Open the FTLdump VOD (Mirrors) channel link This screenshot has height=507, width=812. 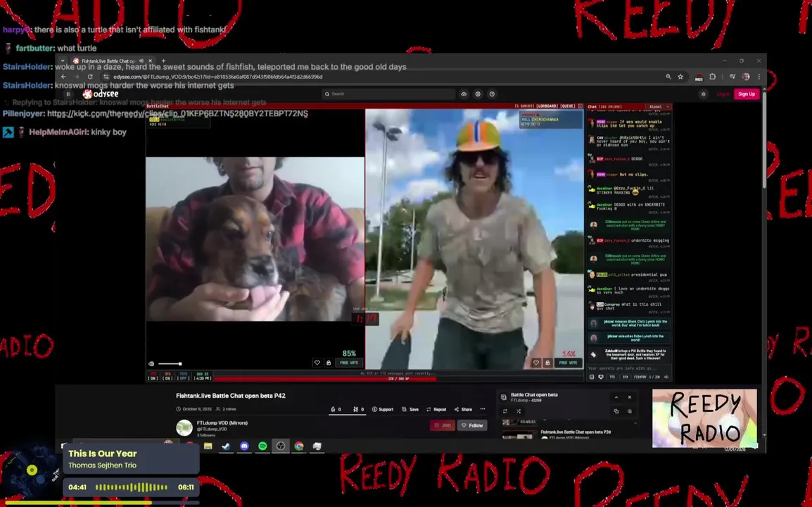point(222,423)
